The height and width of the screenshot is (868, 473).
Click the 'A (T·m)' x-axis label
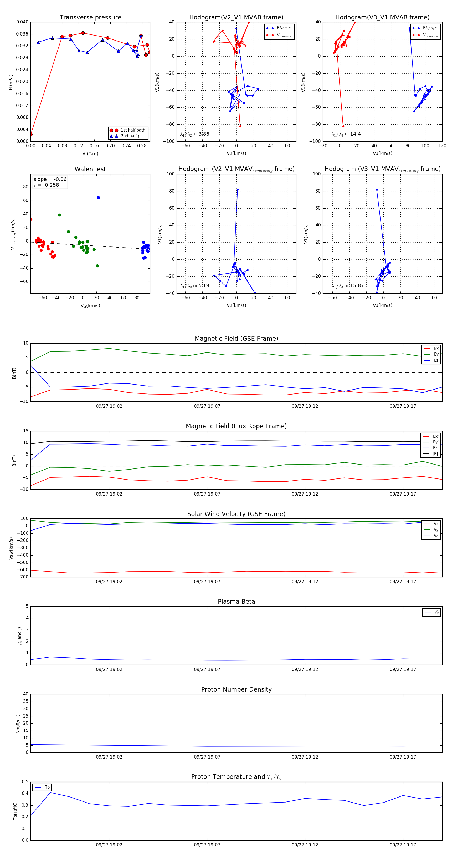tap(90, 154)
